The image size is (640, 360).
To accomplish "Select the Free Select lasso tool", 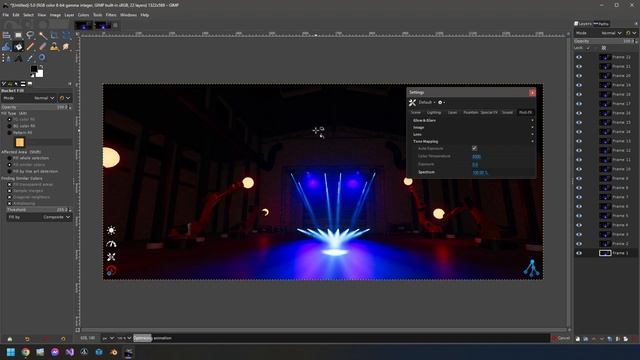I will [x=30, y=36].
